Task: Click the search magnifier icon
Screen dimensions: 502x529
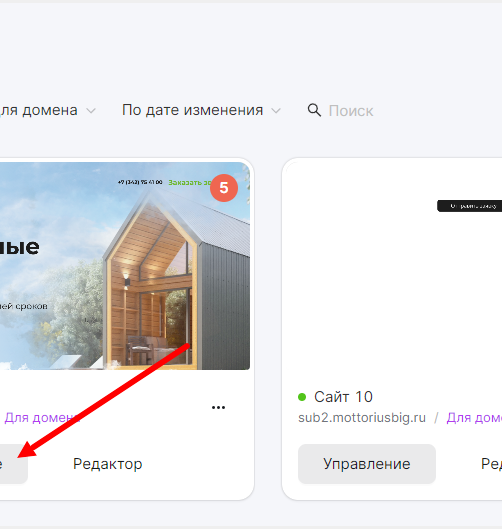Action: click(x=314, y=110)
